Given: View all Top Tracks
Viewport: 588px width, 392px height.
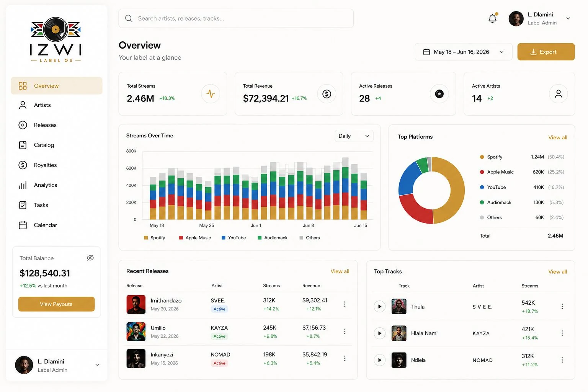Looking at the screenshot, I should (558, 272).
